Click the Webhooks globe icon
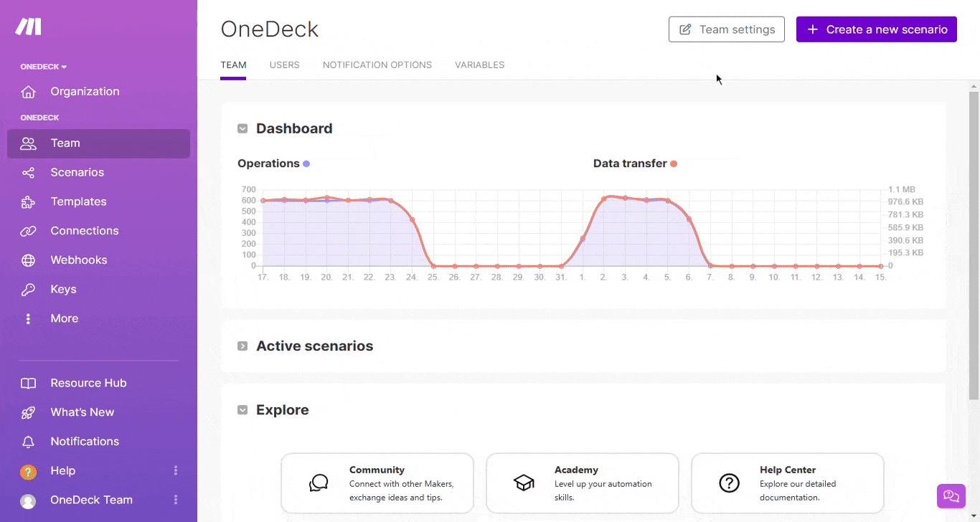Viewport: 980px width, 522px height. click(28, 260)
